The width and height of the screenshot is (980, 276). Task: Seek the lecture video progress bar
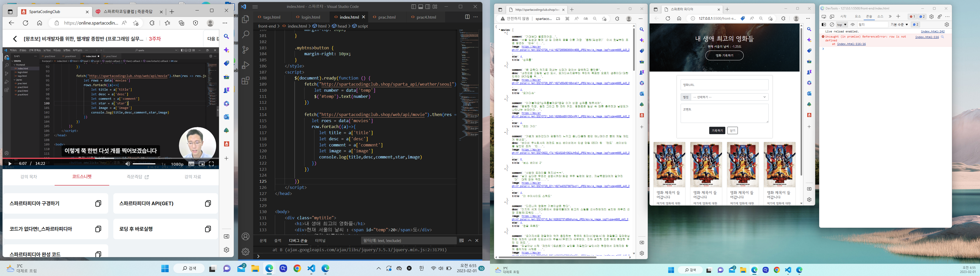pyautogui.click(x=111, y=158)
